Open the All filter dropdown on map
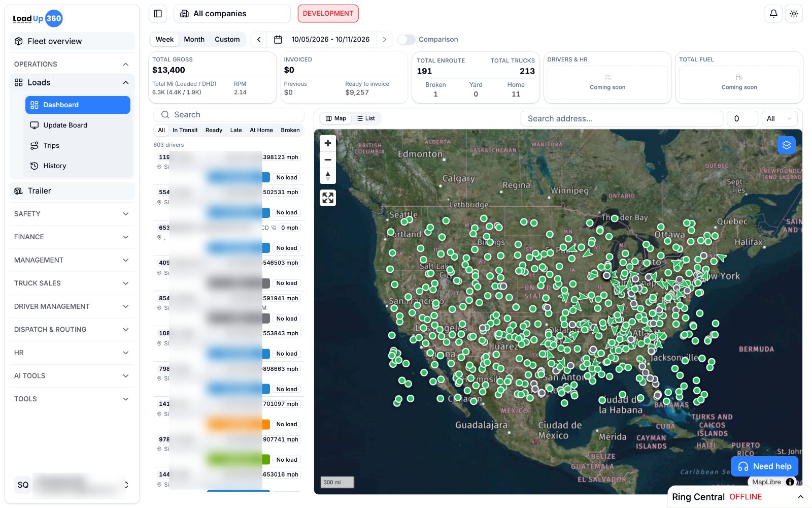The height and width of the screenshot is (508, 812). click(x=780, y=119)
